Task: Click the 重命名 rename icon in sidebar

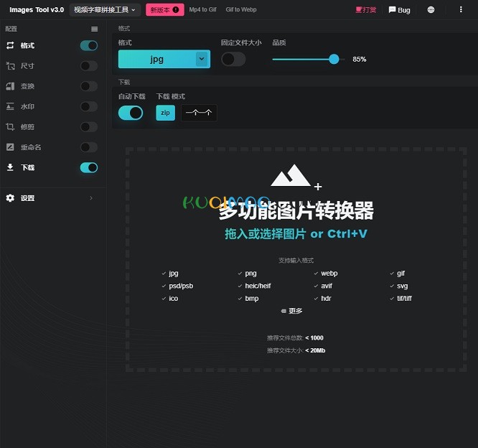Action: pyautogui.click(x=10, y=147)
